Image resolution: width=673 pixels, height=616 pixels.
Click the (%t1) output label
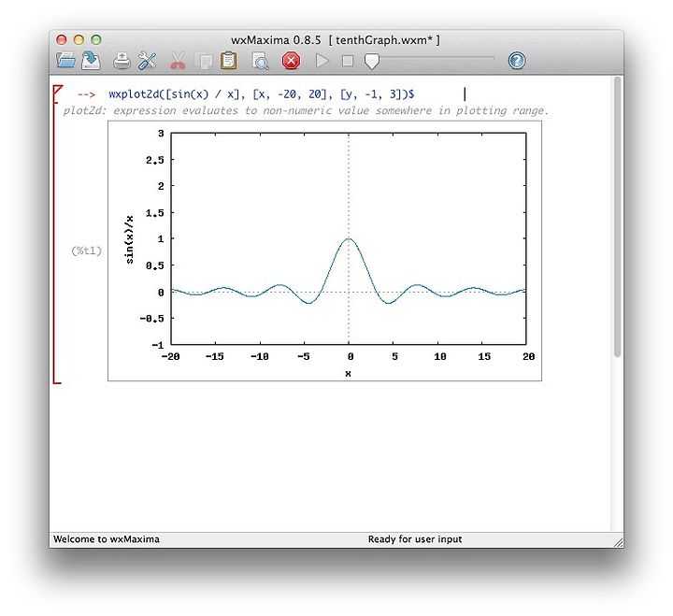coord(86,251)
